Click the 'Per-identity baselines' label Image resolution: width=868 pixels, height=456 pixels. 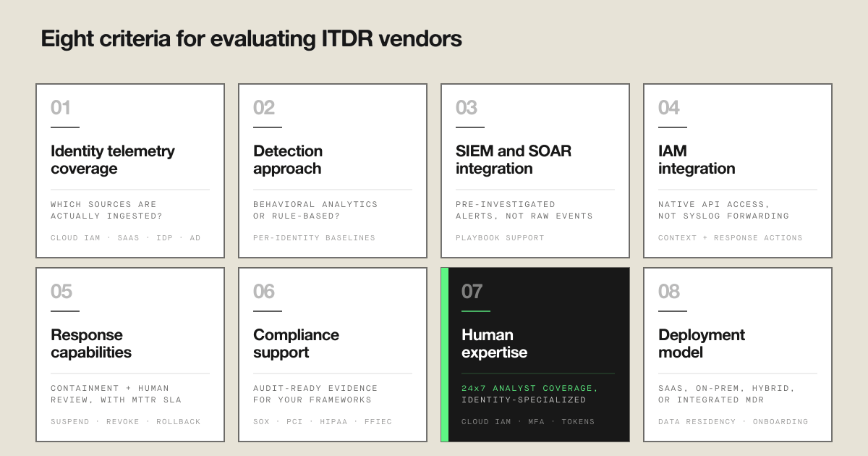pos(314,237)
